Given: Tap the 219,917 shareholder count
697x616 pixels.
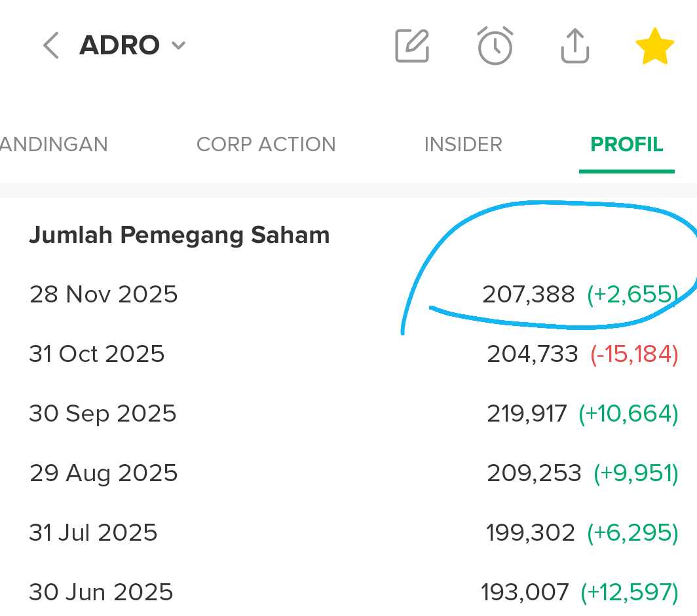Looking at the screenshot, I should (x=527, y=414).
